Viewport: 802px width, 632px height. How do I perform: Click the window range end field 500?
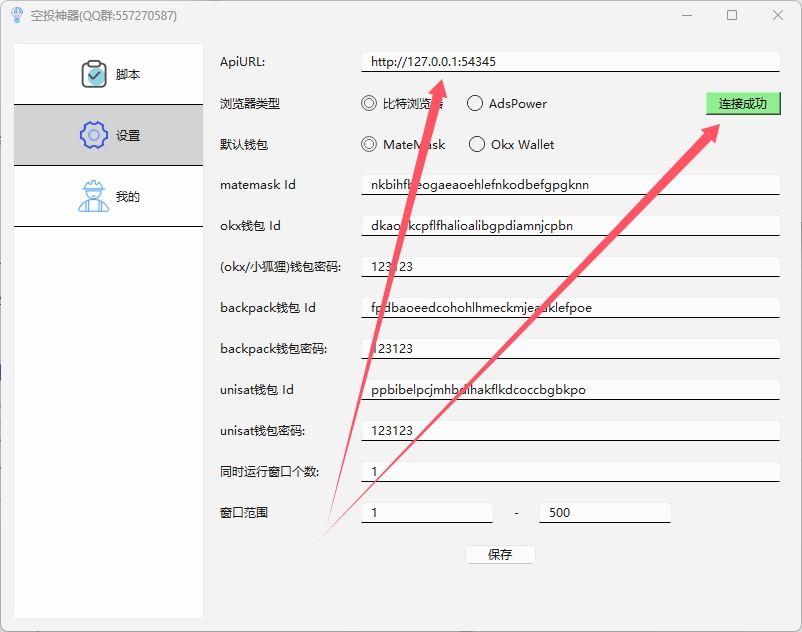[604, 513]
